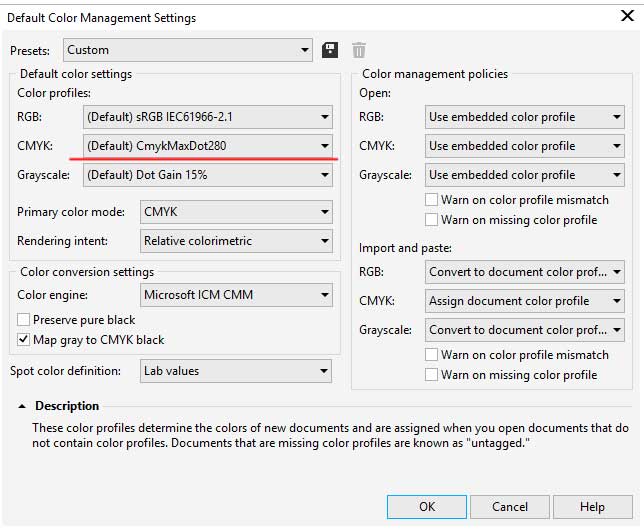The width and height of the screenshot is (644, 530).
Task: Uncheck Map gray to CMYK black
Action: [25, 340]
